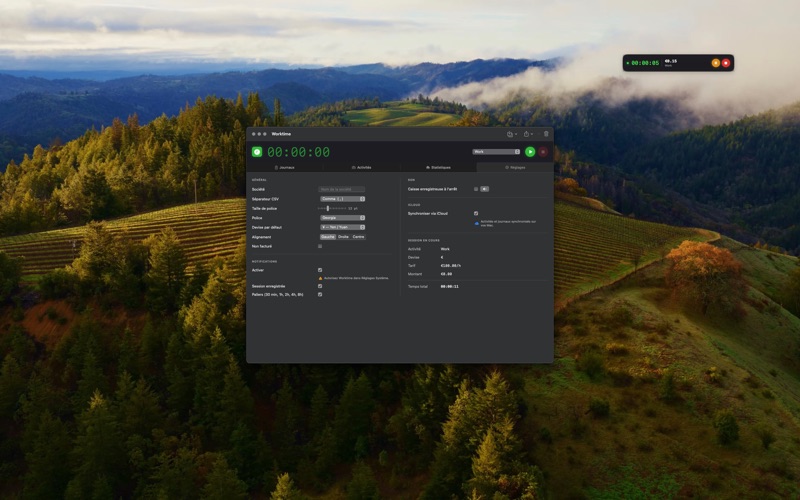
Task: Toggle the Activer notifications checkbox
Action: coord(320,270)
